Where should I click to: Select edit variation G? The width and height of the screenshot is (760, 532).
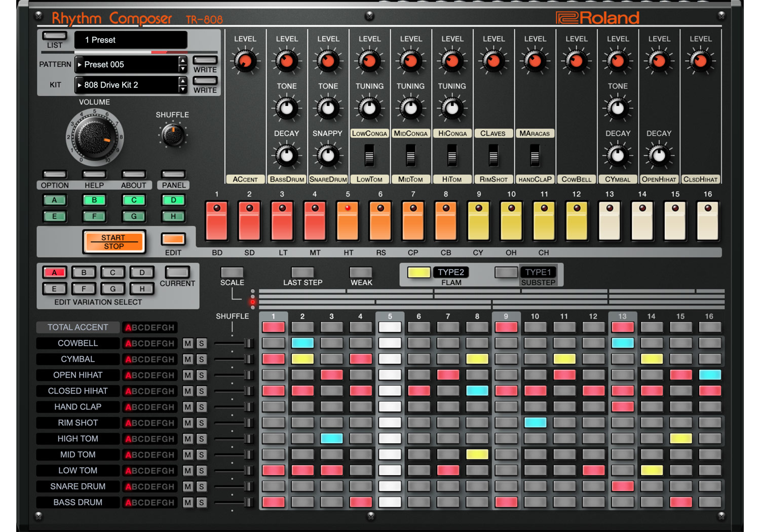pyautogui.click(x=113, y=289)
